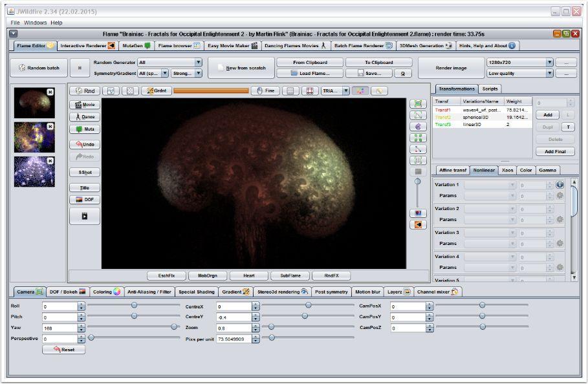Open the File menu
Image resolution: width=588 pixels, height=384 pixels.
click(15, 23)
